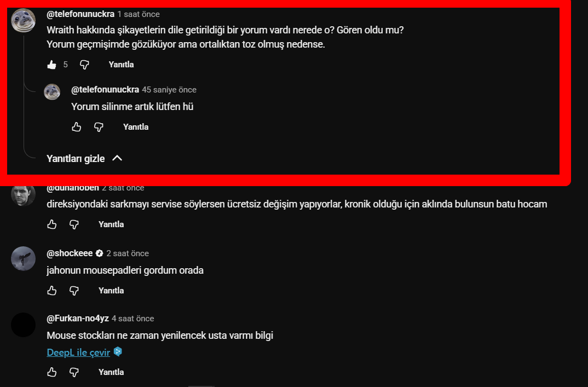Reply to @shockeee using Yanıtla

pyautogui.click(x=111, y=291)
